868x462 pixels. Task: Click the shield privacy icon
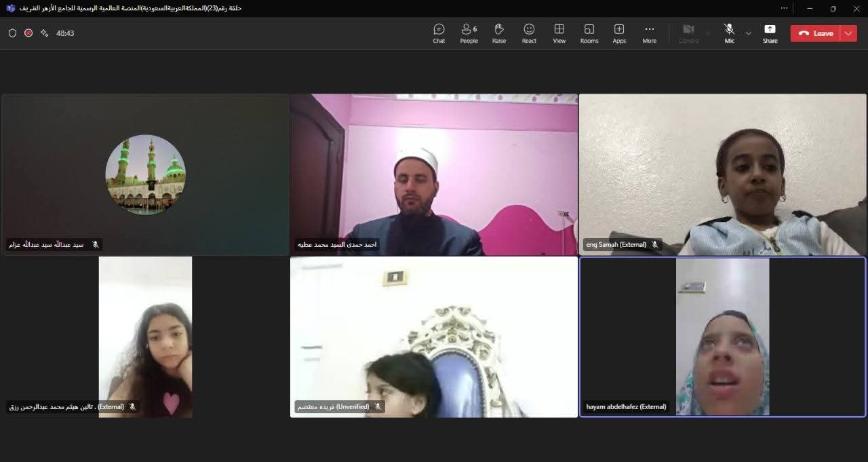click(12, 33)
